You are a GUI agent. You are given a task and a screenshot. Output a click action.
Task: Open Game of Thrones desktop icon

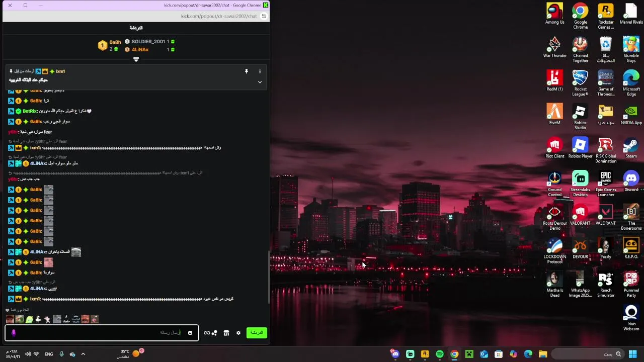pos(606,83)
